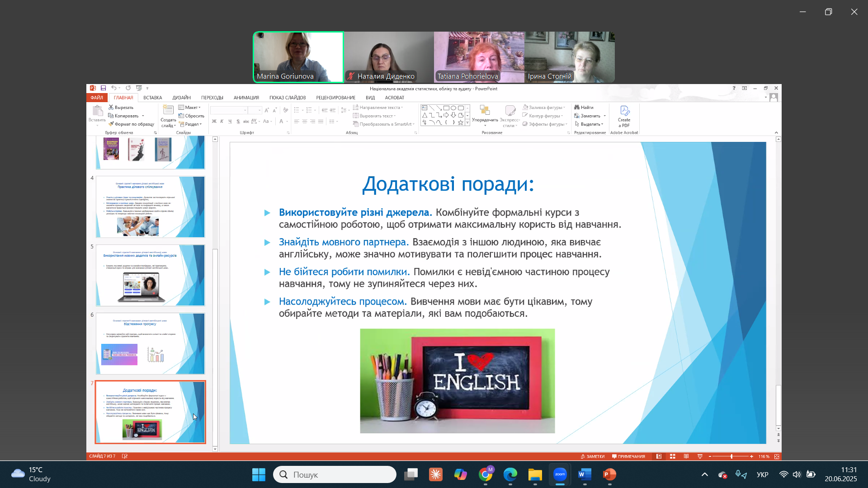
Task: Open Reading view from status bar
Action: tap(686, 456)
